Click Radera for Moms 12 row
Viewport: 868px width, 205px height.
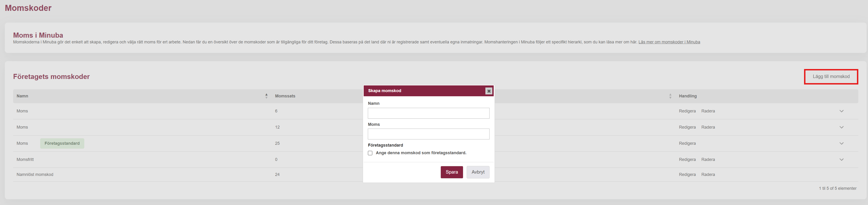click(x=708, y=127)
